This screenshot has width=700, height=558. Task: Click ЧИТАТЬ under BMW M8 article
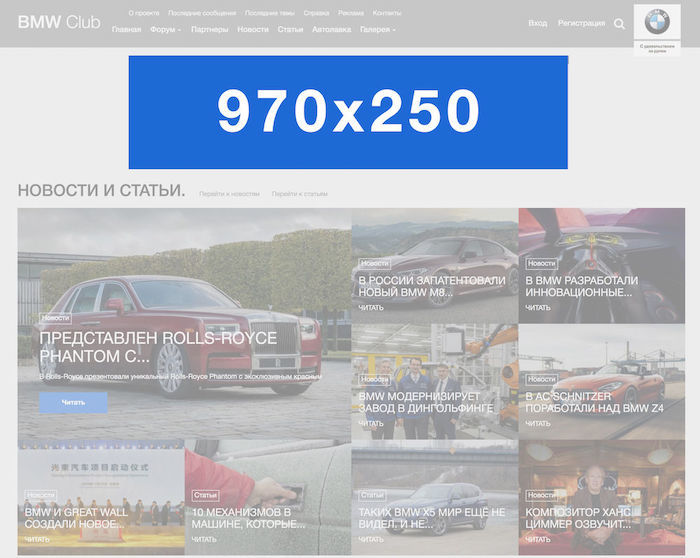371,308
